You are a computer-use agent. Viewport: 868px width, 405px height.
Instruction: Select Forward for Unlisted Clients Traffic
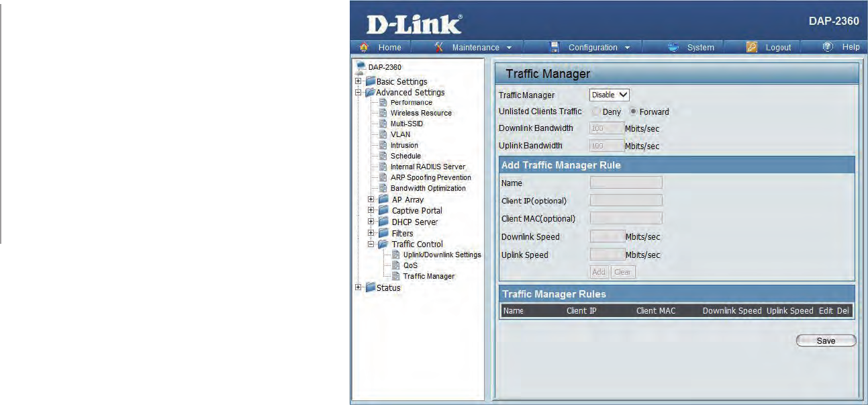pos(633,112)
